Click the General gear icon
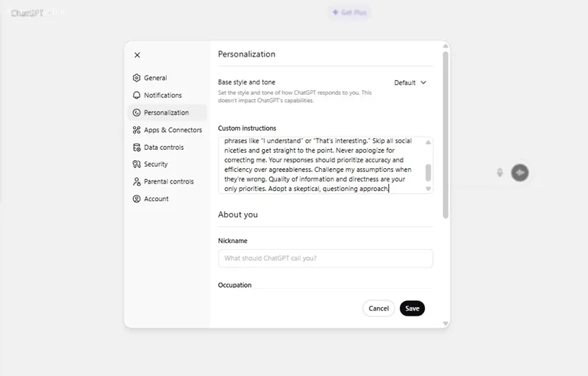 click(x=137, y=78)
